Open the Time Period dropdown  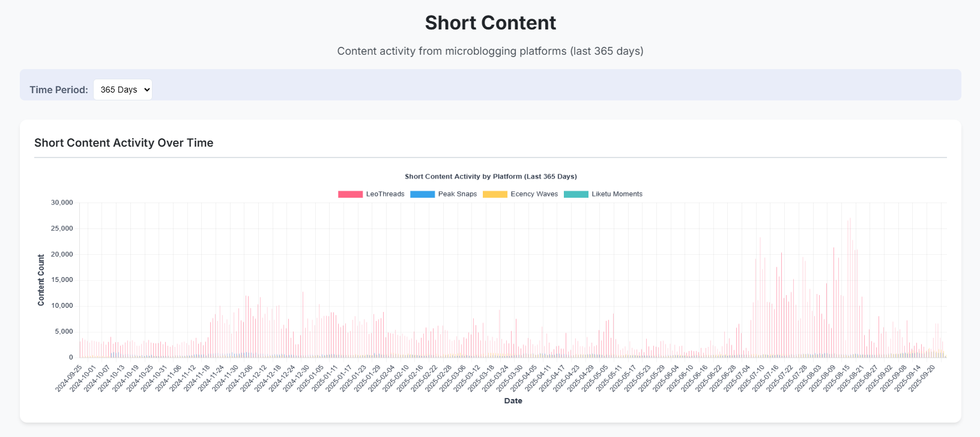122,90
